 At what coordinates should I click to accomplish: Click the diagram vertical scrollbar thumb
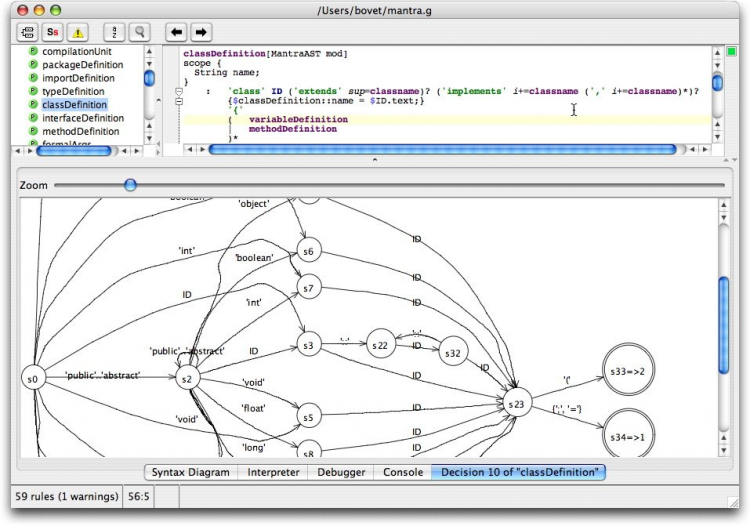click(724, 325)
